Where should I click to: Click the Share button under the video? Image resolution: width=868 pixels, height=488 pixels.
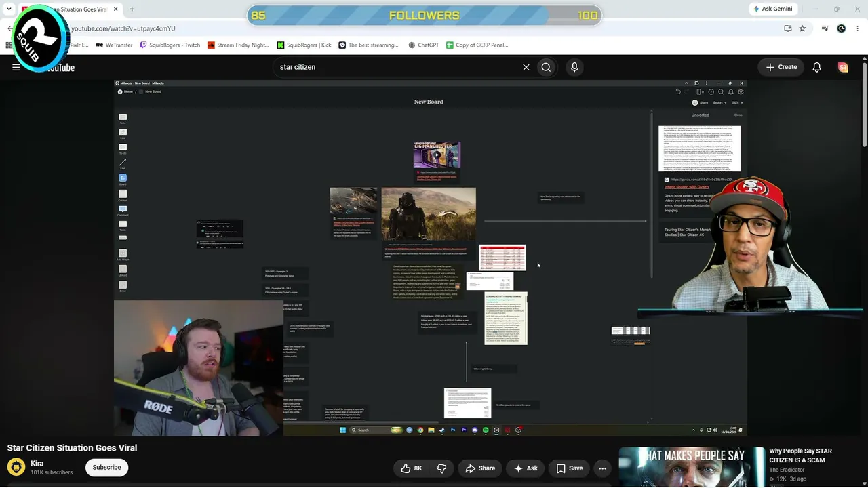pos(480,468)
